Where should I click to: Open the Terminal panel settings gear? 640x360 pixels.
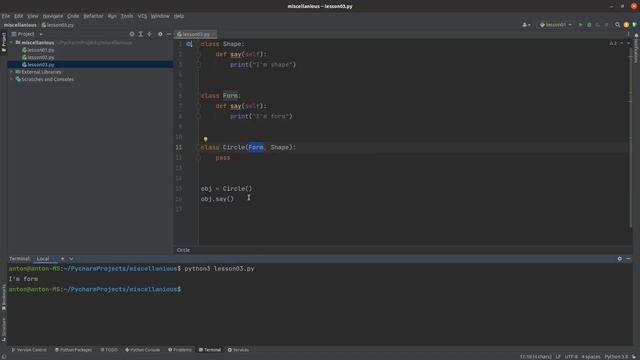[x=620, y=259]
